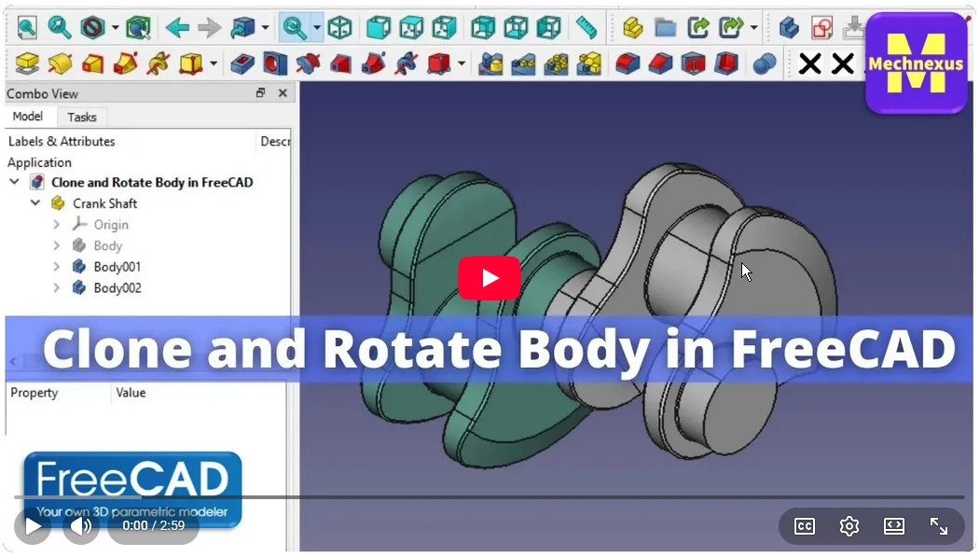The image size is (980, 557).
Task: Select the Boolean operation spheres icon
Action: (x=765, y=63)
